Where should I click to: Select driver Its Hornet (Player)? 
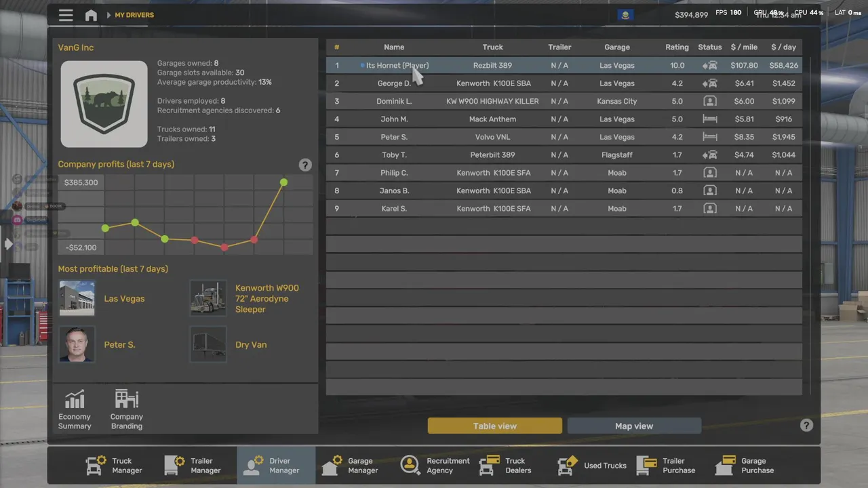tap(564, 66)
